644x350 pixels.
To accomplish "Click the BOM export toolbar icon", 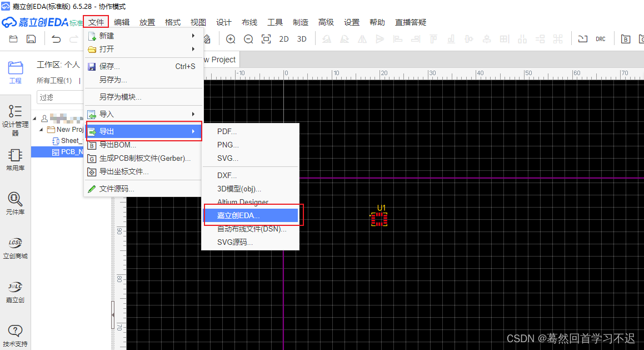I will tap(626, 39).
